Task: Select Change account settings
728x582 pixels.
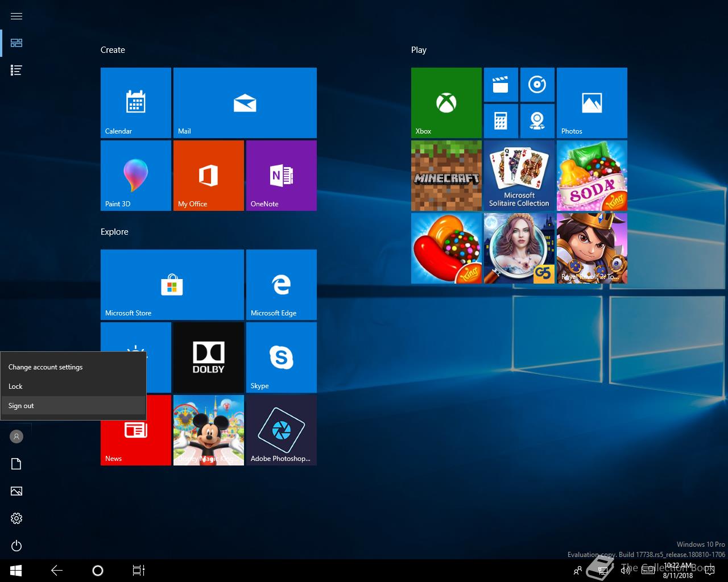Action: [x=73, y=367]
